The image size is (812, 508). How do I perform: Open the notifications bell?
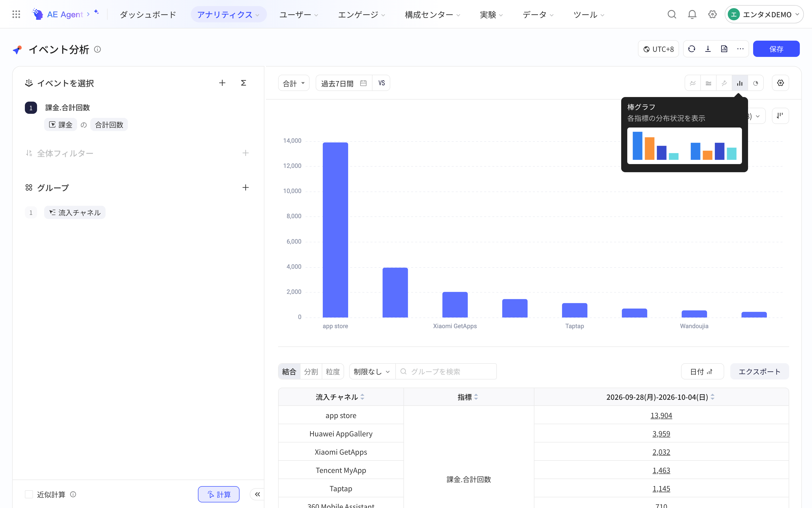tap(692, 14)
